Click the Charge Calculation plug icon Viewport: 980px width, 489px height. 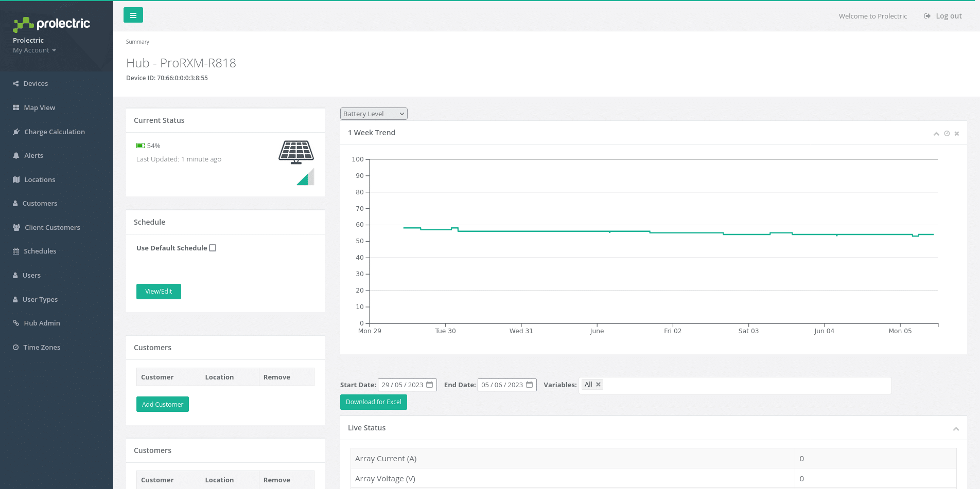pyautogui.click(x=16, y=132)
